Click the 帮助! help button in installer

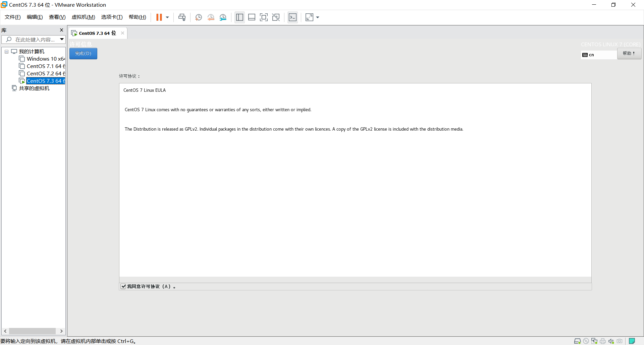click(x=629, y=54)
